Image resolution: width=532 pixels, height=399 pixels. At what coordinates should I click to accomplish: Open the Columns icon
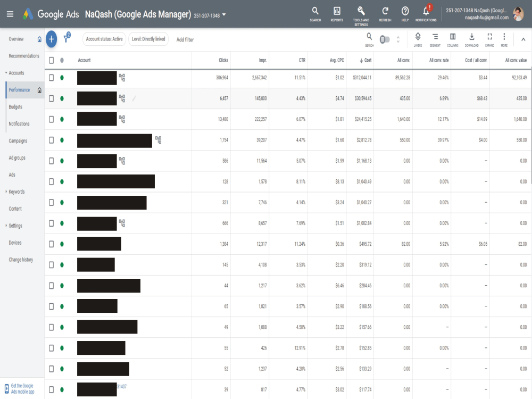click(453, 39)
